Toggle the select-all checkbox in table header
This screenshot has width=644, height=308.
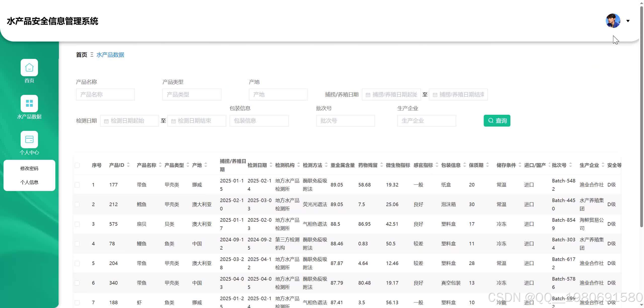(x=77, y=165)
